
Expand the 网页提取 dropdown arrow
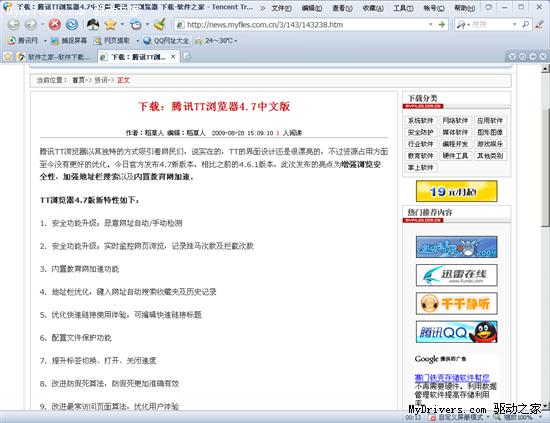(x=137, y=41)
